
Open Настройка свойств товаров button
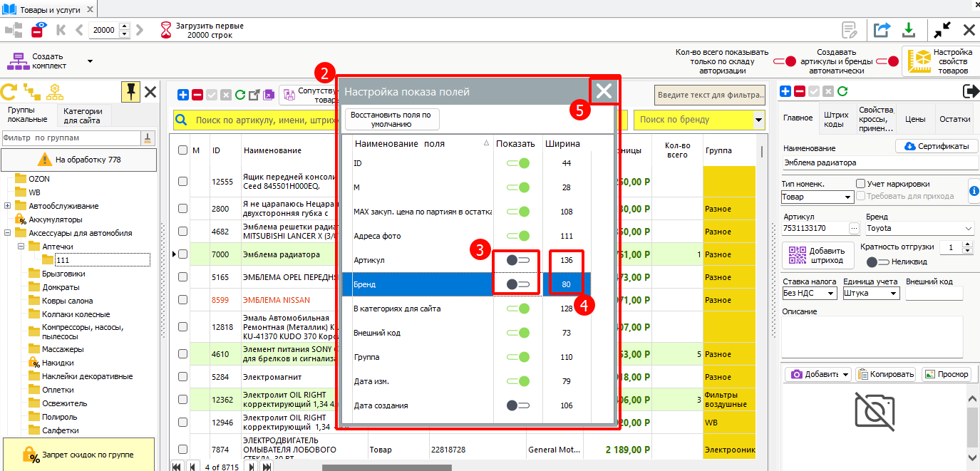pos(940,61)
